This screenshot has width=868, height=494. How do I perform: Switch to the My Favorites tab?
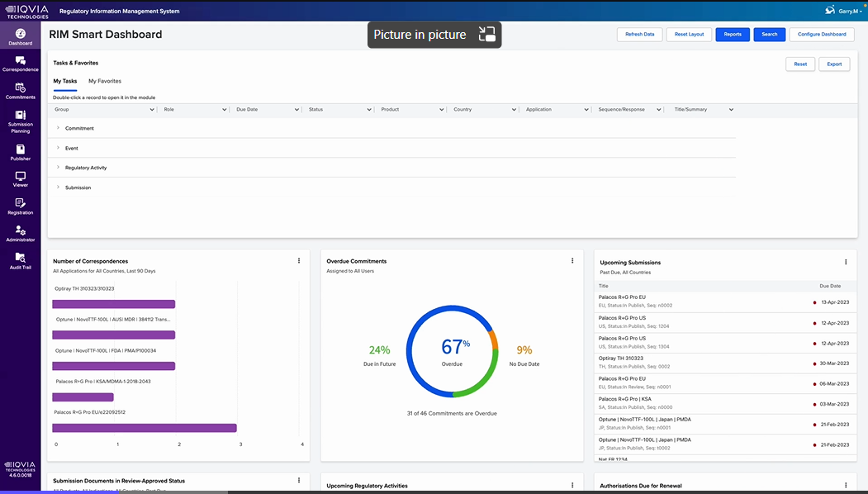[x=105, y=81]
